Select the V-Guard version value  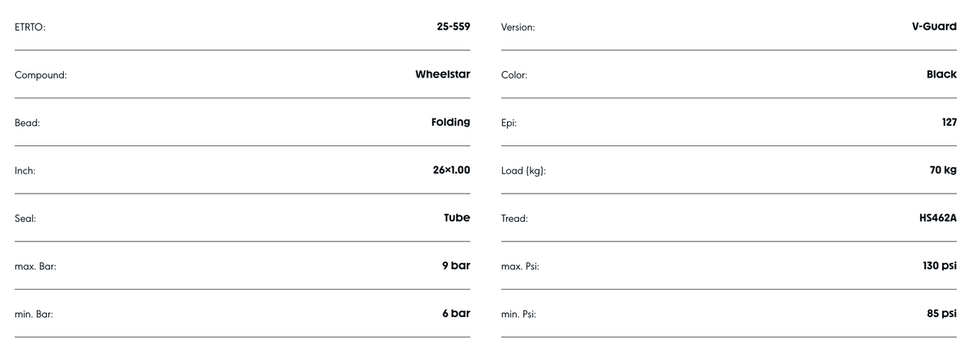[934, 27]
